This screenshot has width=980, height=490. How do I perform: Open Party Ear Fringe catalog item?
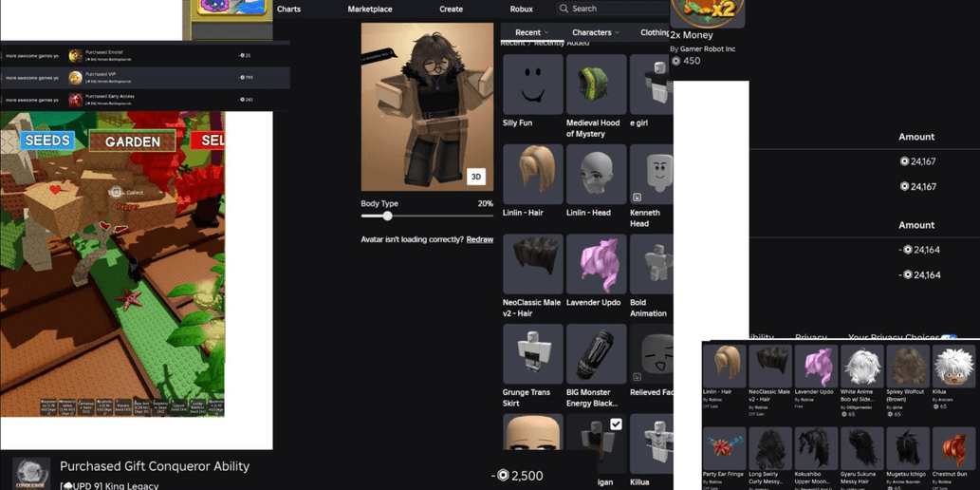(725, 449)
